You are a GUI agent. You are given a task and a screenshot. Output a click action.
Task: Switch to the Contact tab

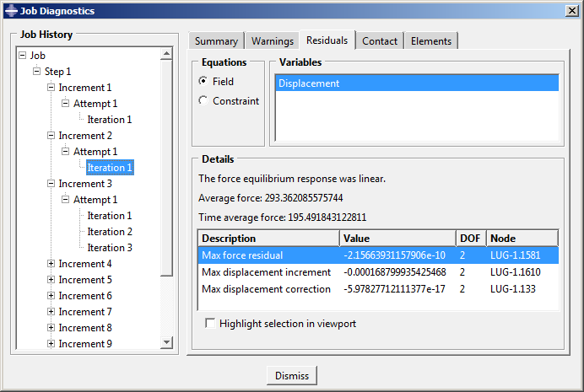pos(380,41)
